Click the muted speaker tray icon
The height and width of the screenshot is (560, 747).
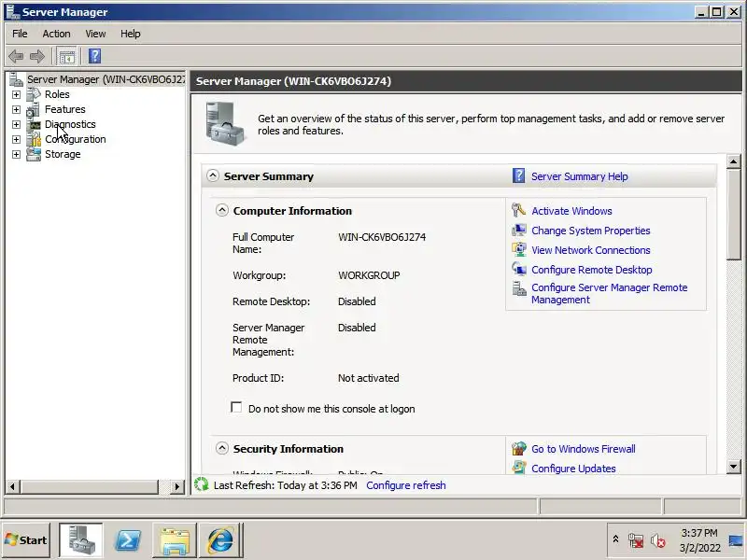tap(658, 540)
